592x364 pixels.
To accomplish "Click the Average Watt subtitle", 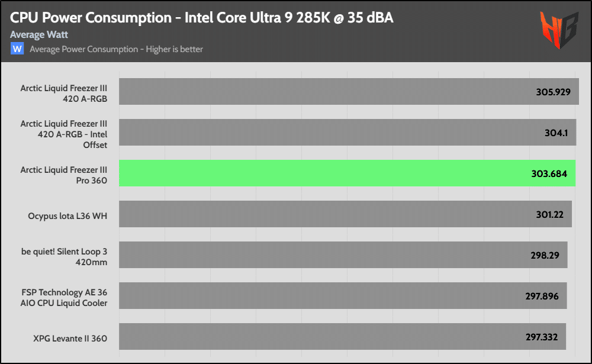I will [39, 35].
